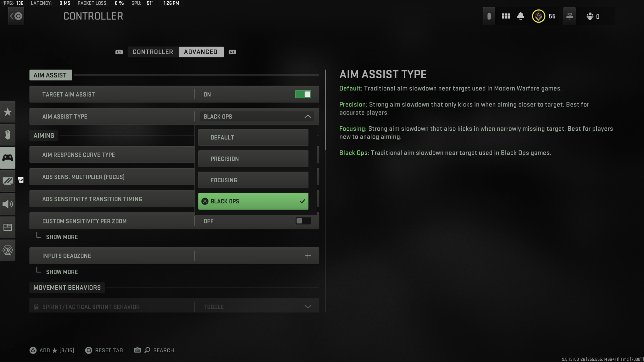Click the 1:26 PM clock
This screenshot has height=362, width=644.
coord(171,3)
